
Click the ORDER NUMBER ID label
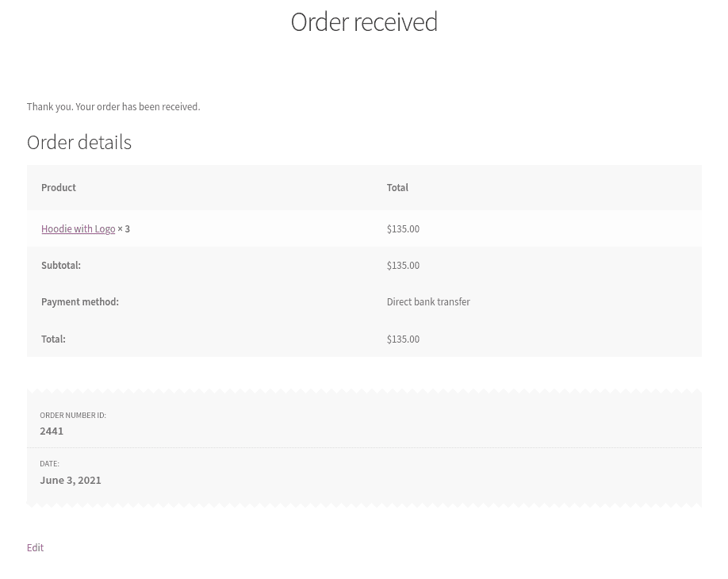pyautogui.click(x=73, y=415)
